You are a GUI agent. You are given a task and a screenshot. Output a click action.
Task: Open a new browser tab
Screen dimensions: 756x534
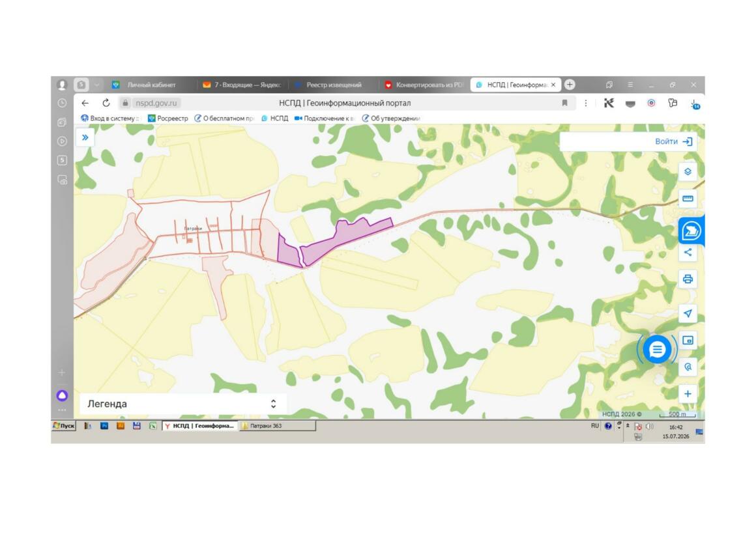click(570, 85)
